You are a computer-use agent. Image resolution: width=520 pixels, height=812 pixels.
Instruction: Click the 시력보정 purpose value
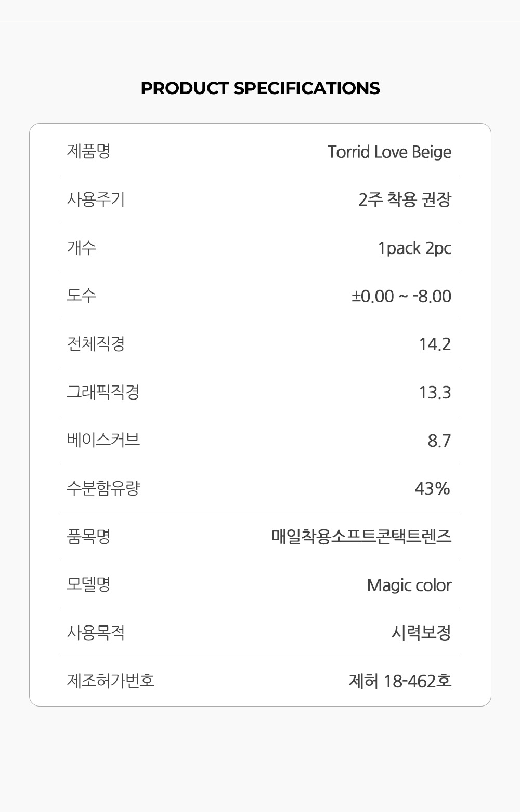(421, 633)
